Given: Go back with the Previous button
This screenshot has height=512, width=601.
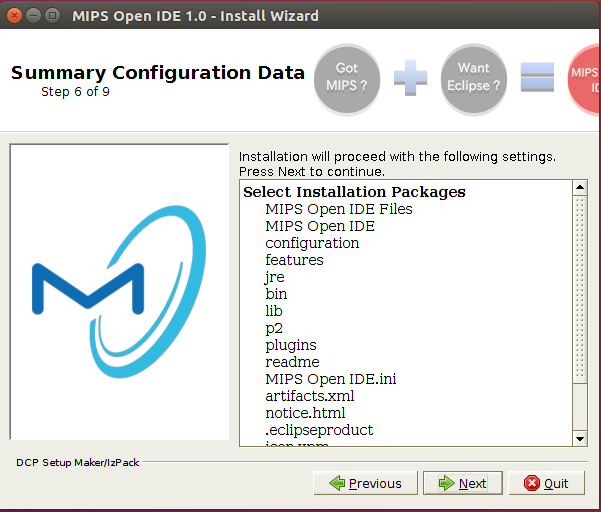Looking at the screenshot, I should point(366,483).
